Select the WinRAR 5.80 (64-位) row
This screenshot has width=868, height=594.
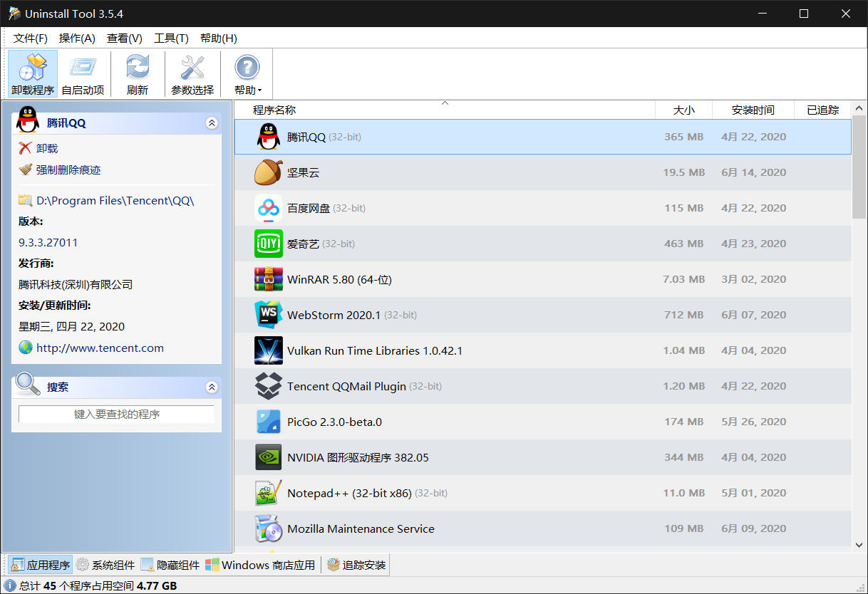tap(543, 279)
